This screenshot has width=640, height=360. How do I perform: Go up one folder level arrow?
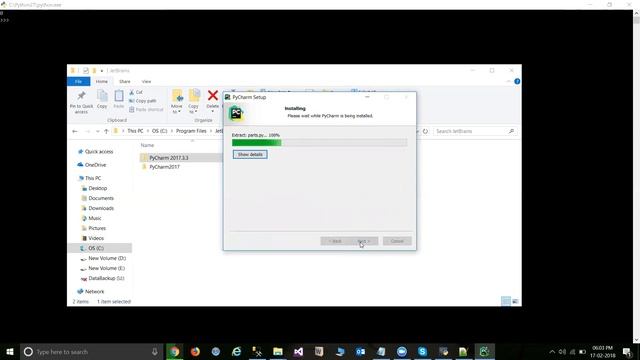[106, 131]
